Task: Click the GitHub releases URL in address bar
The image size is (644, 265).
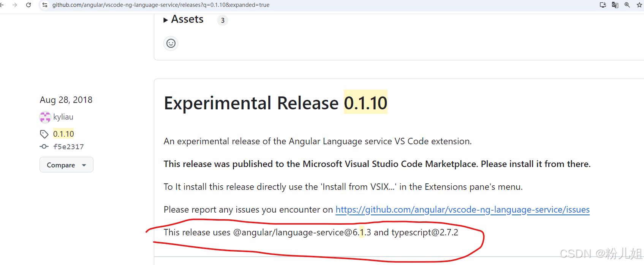Action: tap(161, 5)
